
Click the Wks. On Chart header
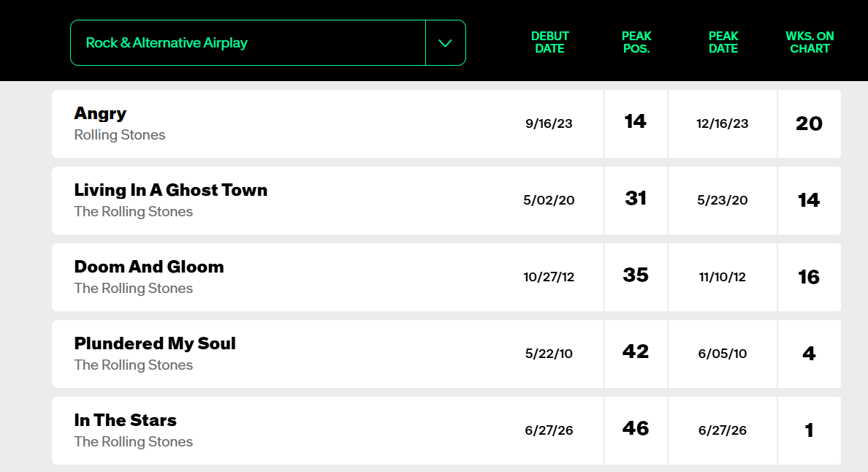tap(810, 42)
